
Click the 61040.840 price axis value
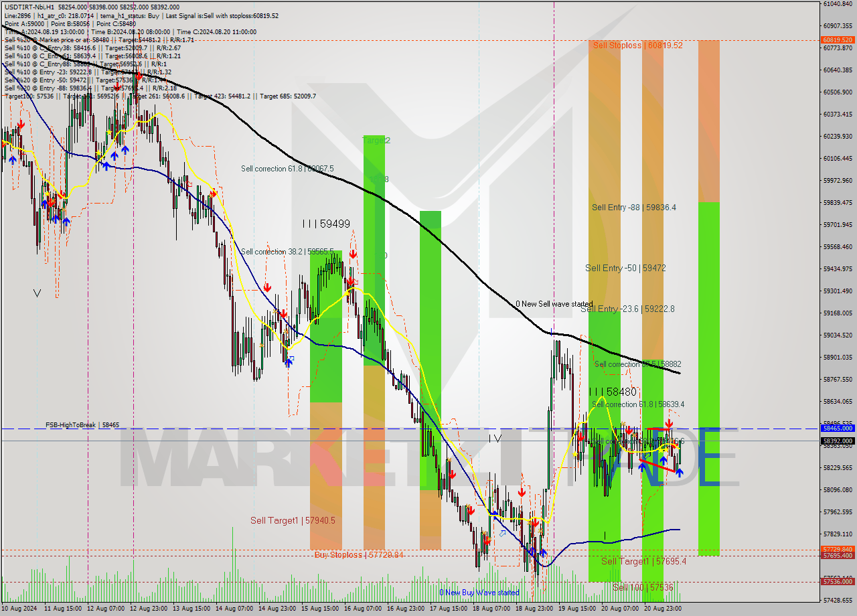[x=838, y=3]
